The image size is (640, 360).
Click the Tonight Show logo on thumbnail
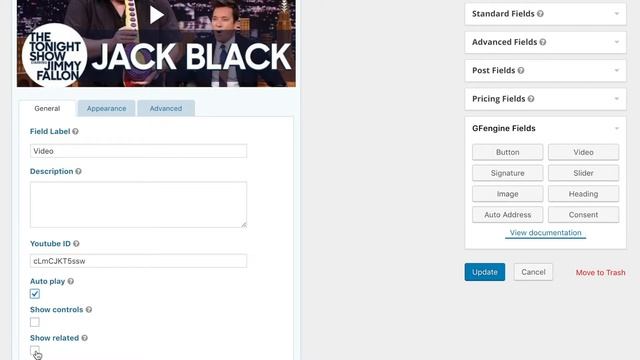(54, 55)
